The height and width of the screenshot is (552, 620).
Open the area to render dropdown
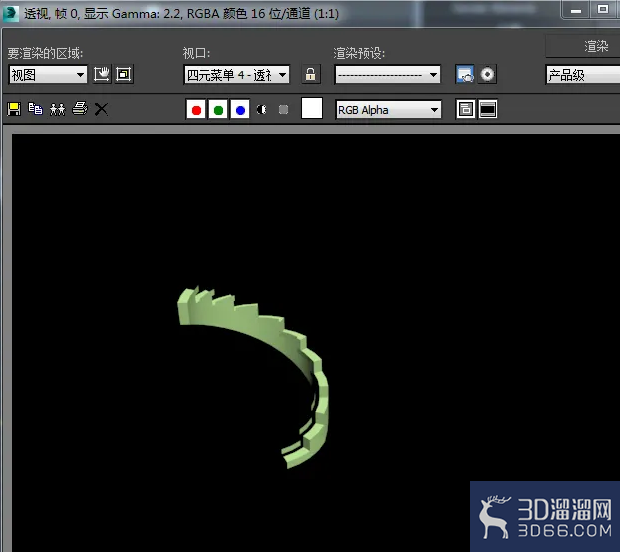(x=48, y=74)
